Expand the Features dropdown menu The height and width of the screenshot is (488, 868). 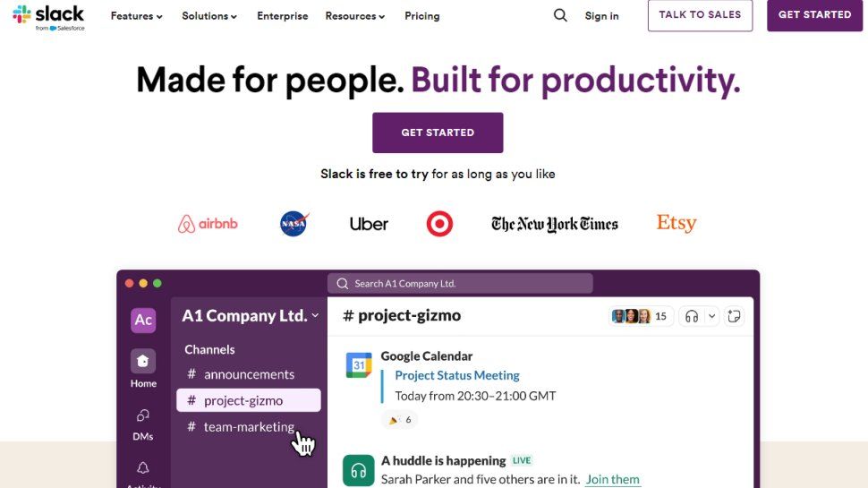[x=136, y=16]
